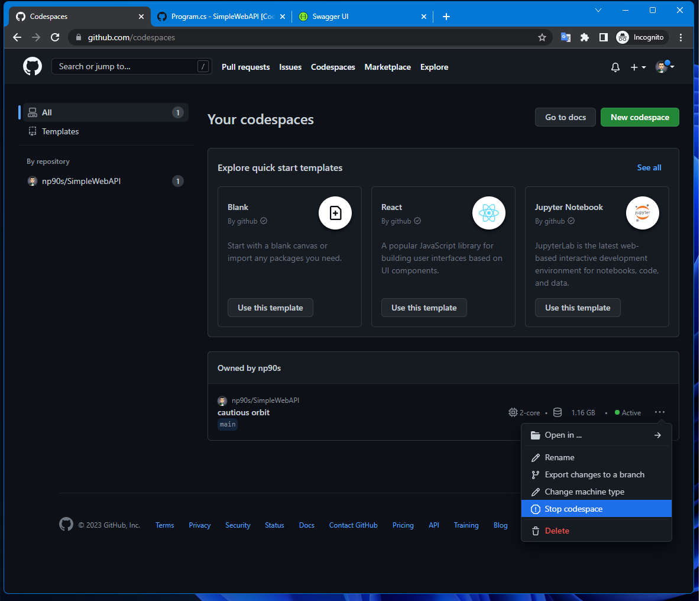Open the Training footer link

click(466, 525)
